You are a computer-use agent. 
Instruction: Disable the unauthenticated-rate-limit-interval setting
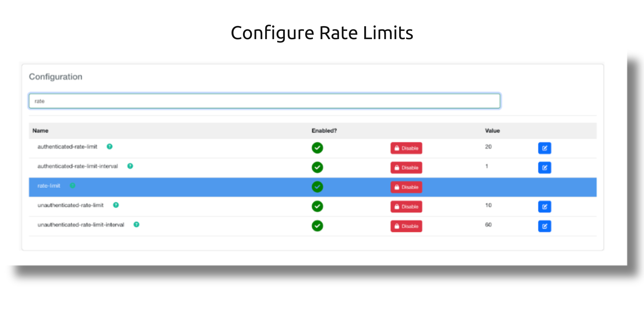pyautogui.click(x=406, y=226)
